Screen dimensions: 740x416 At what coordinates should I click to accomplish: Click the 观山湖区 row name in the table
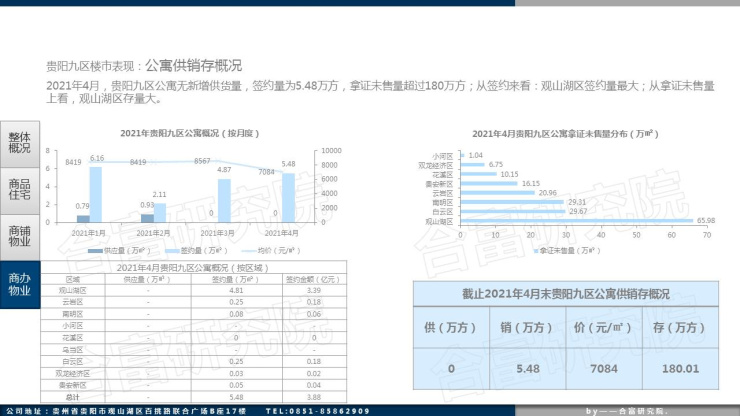tap(73, 291)
